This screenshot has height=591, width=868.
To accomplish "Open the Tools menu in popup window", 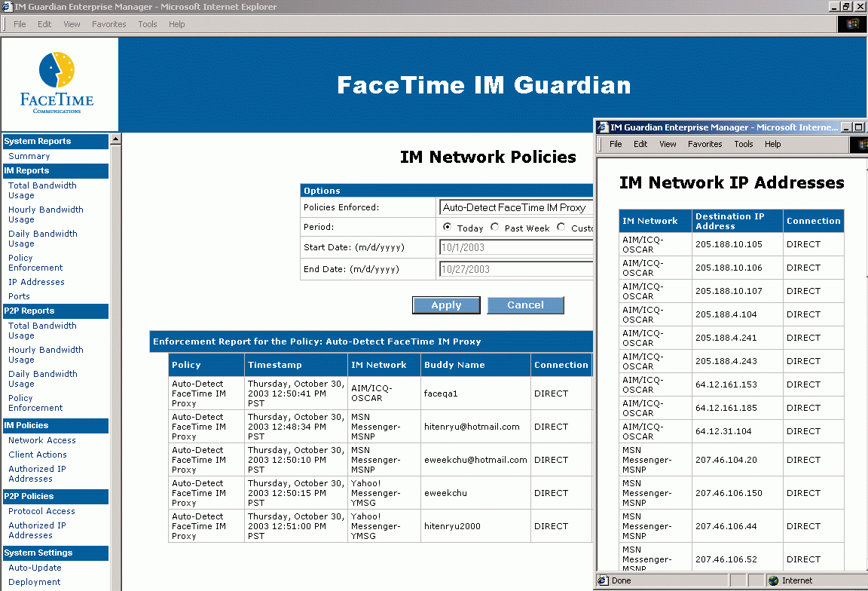I will (743, 144).
